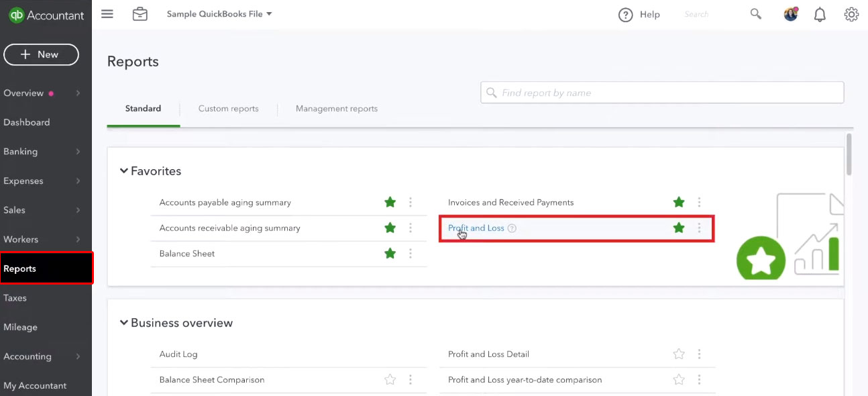868x396 pixels.
Task: Expand the Accounting sidebar submenu
Action: tap(78, 356)
